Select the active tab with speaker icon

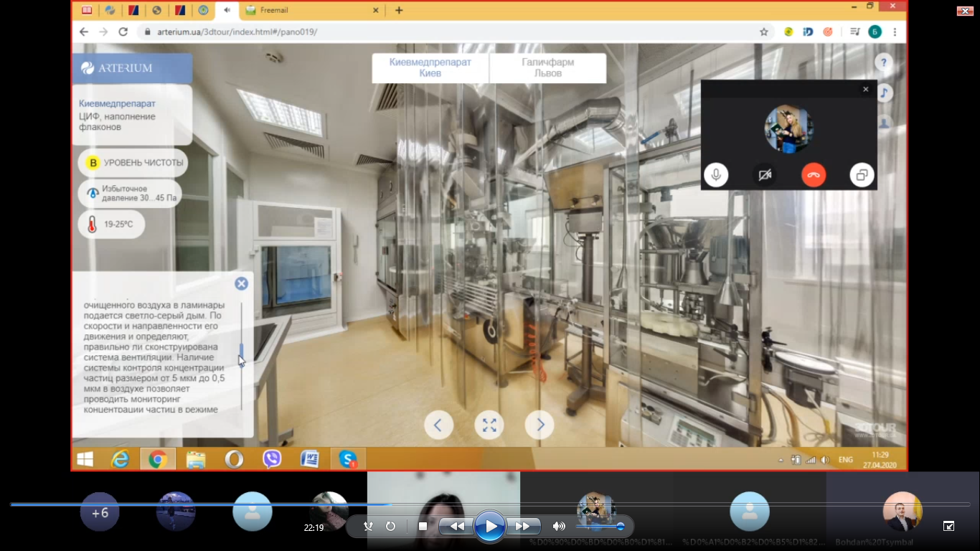[227, 10]
